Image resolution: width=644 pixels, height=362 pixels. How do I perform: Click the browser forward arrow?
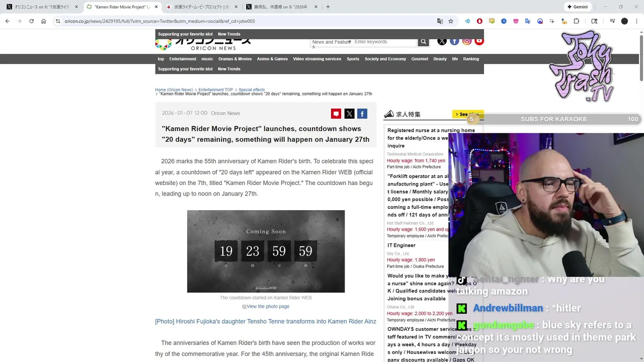[x=19, y=21]
